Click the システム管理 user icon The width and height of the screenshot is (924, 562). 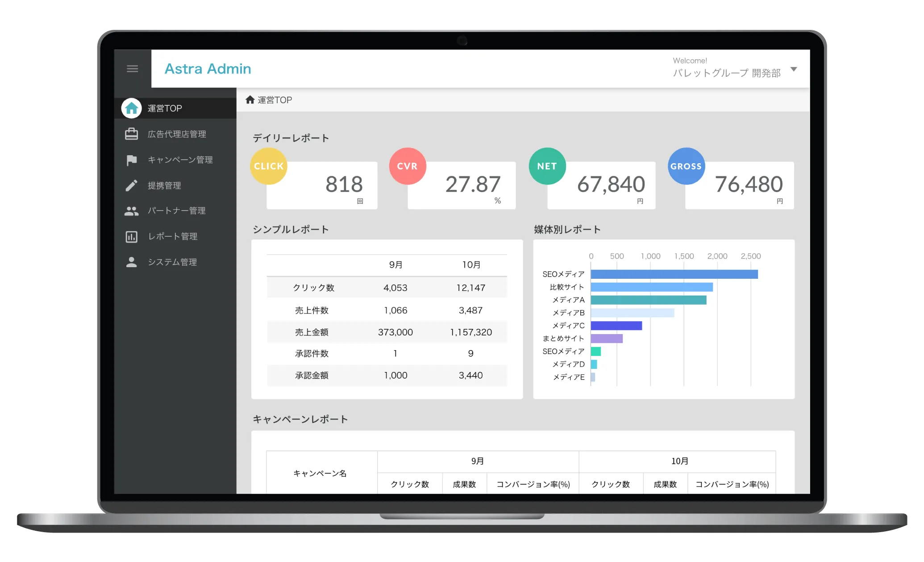click(131, 263)
